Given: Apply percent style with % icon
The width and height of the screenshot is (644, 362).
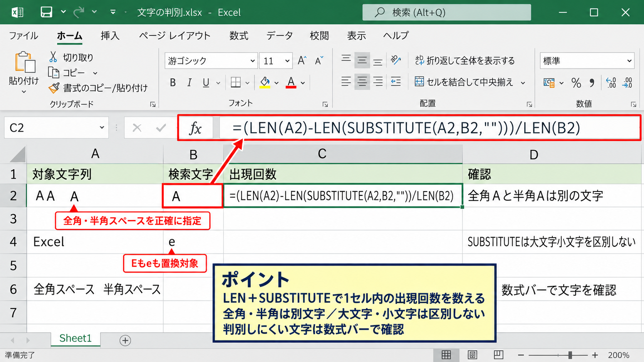Looking at the screenshot, I should (x=576, y=82).
